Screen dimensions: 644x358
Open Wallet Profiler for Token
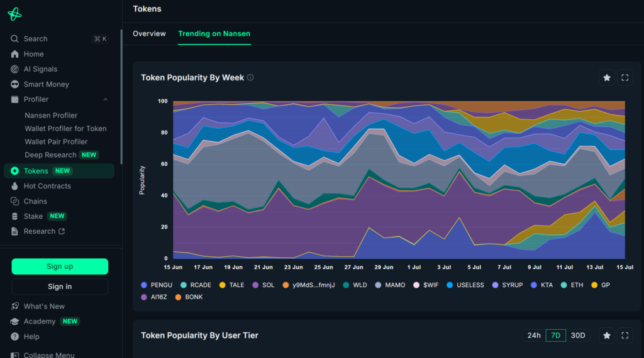pyautogui.click(x=65, y=129)
